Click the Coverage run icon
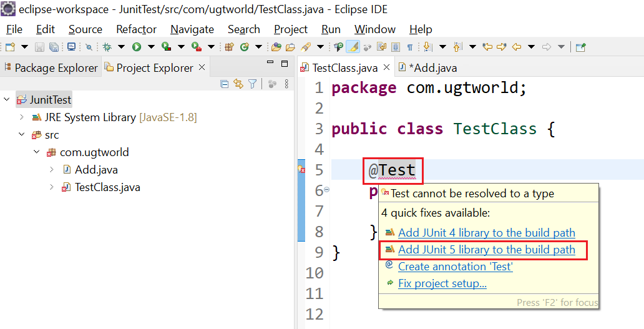The width and height of the screenshot is (644, 329). pyautogui.click(x=167, y=47)
